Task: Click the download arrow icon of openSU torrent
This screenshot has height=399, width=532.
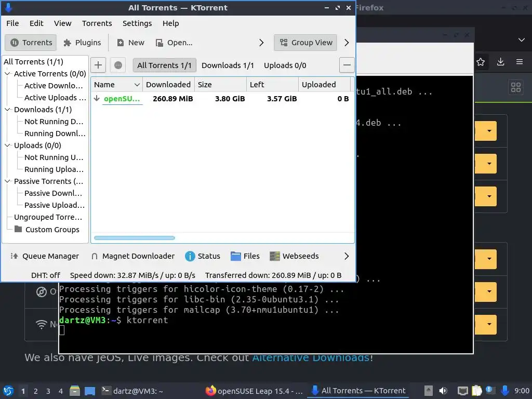Action: 97,98
